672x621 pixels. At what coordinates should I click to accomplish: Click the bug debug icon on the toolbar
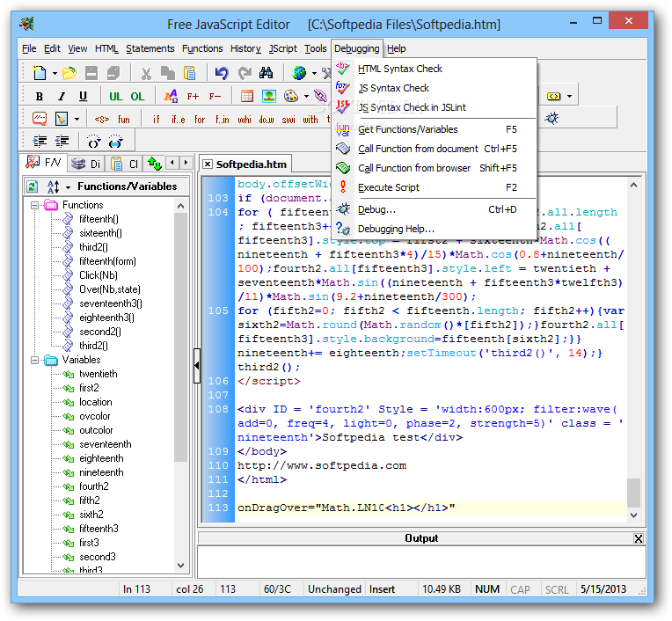[x=552, y=118]
